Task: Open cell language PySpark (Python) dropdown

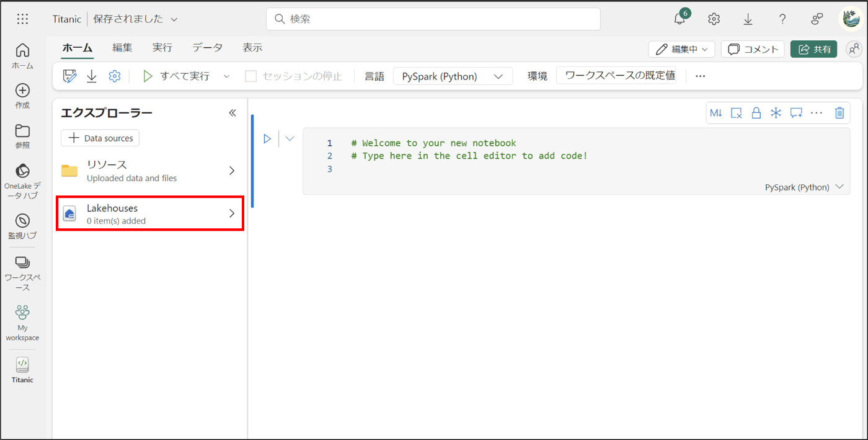Action: tap(804, 187)
